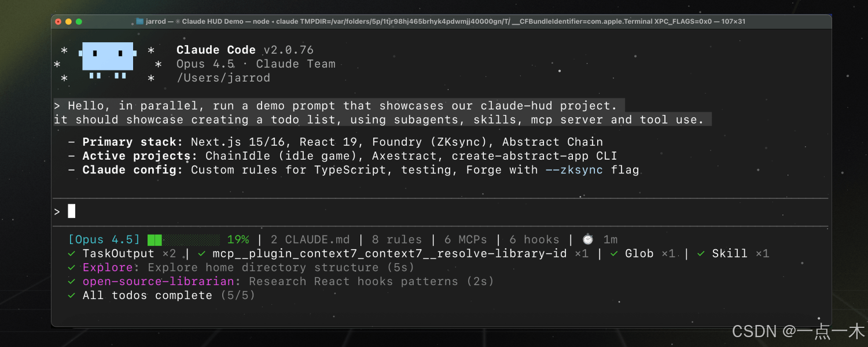Screen dimensions: 868x347
Task: Click the "Primary stack" bullet line
Action: [x=336, y=142]
